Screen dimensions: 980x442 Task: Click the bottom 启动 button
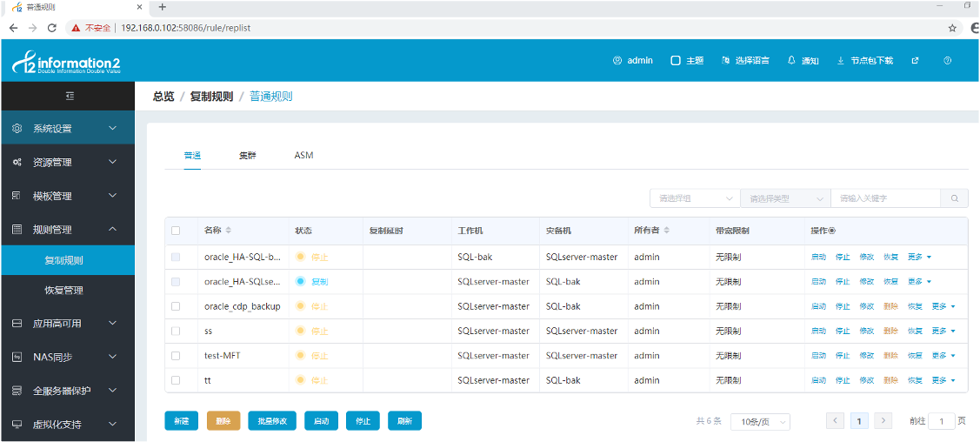point(321,421)
